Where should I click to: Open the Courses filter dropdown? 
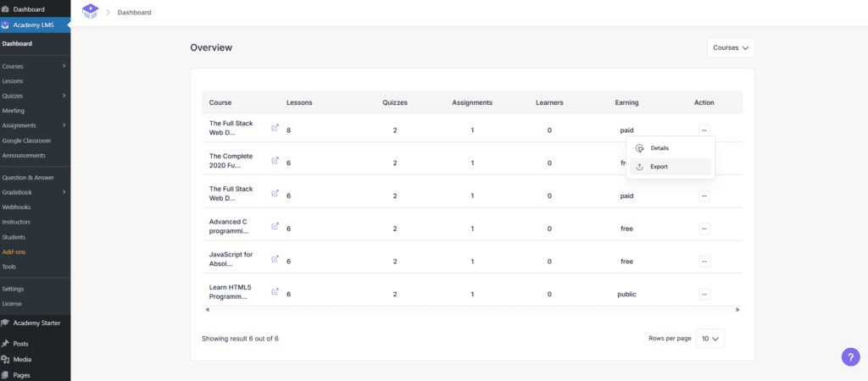(x=731, y=48)
